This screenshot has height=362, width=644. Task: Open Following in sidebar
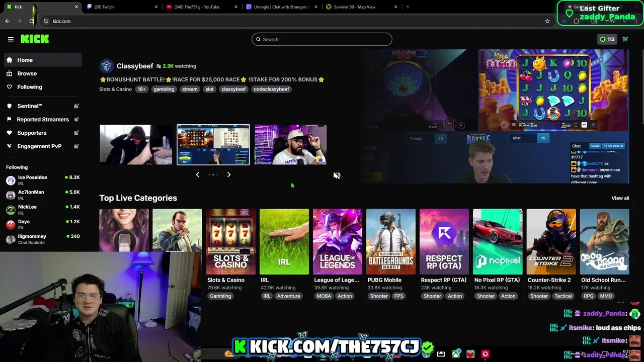pos(43,87)
